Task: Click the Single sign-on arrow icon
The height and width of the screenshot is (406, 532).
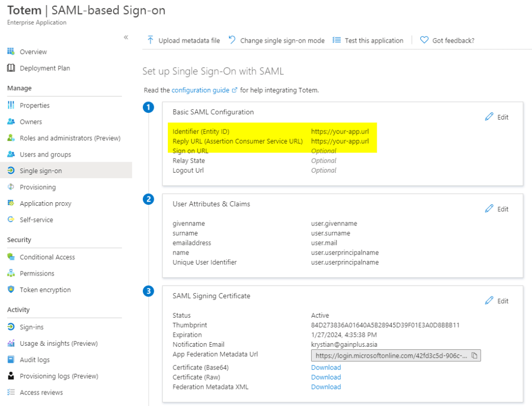Action: click(11, 171)
